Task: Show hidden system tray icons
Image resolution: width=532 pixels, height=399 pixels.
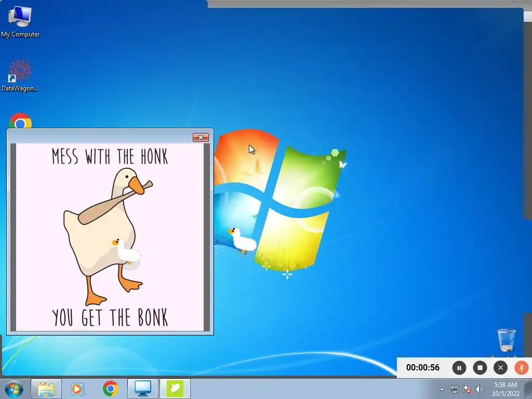Action: tap(442, 389)
